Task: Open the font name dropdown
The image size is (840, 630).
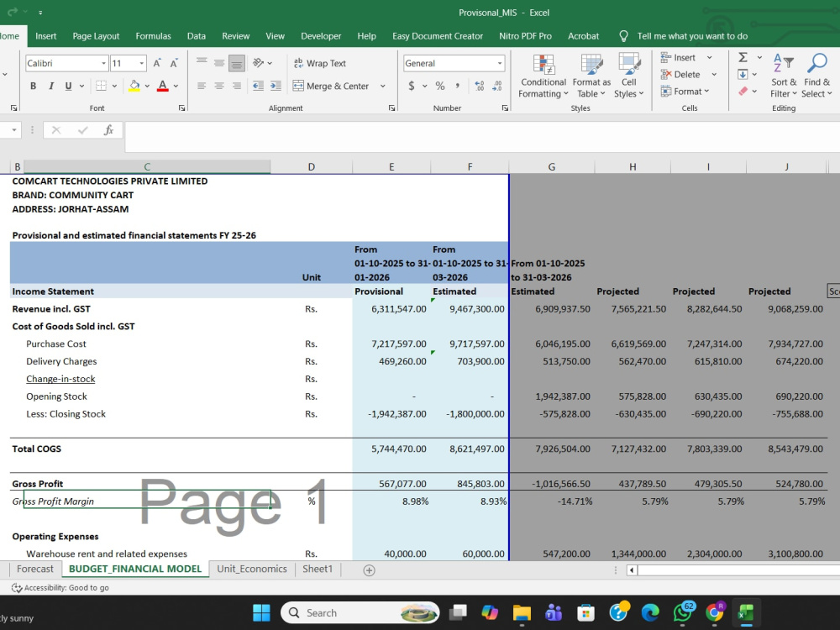Action: 103,63
